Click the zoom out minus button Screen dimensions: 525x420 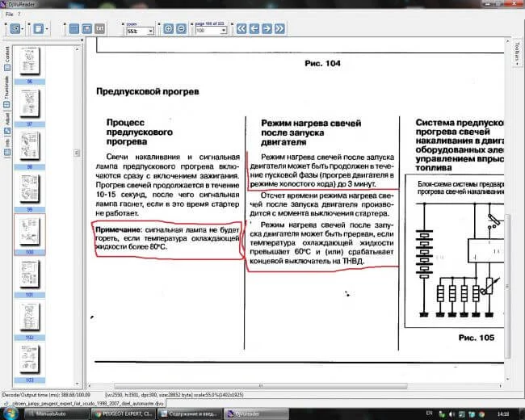(181, 29)
